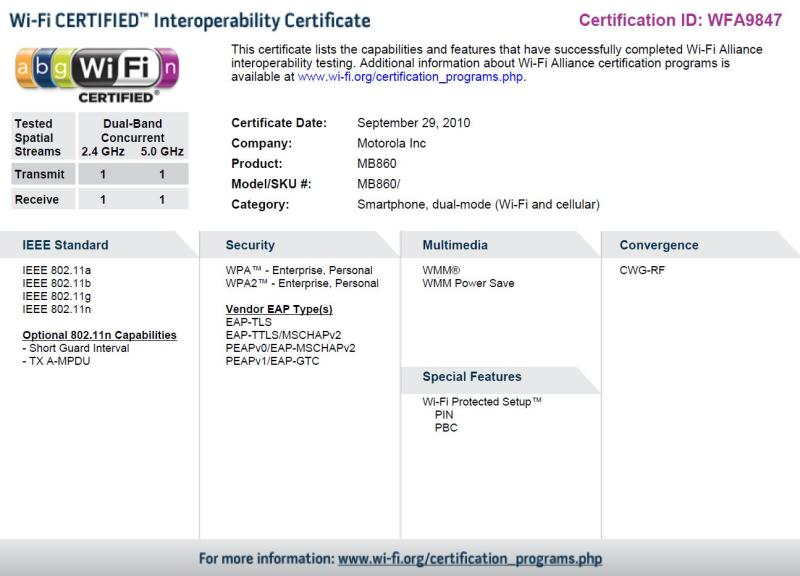Click the Optional 802.11n Capabilities heading

click(x=99, y=335)
